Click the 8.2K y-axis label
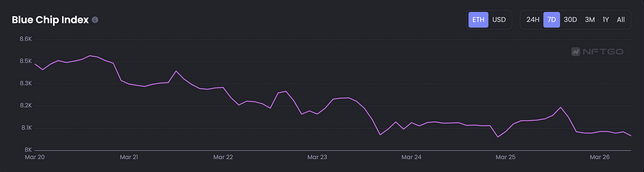644x172 pixels. (x=25, y=106)
